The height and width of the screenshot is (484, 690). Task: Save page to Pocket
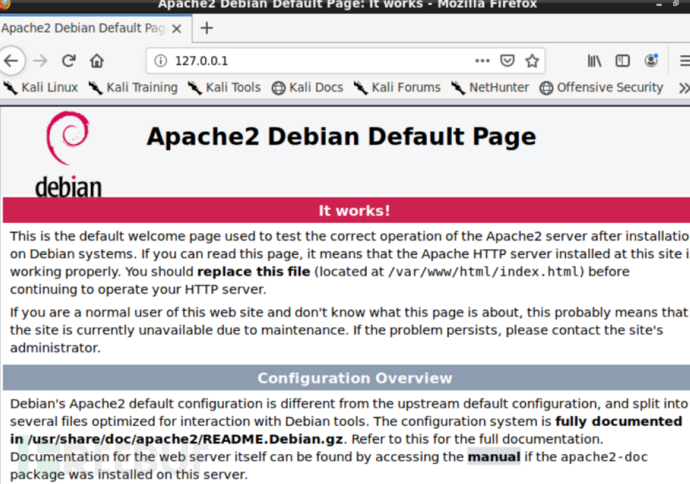coord(507,61)
